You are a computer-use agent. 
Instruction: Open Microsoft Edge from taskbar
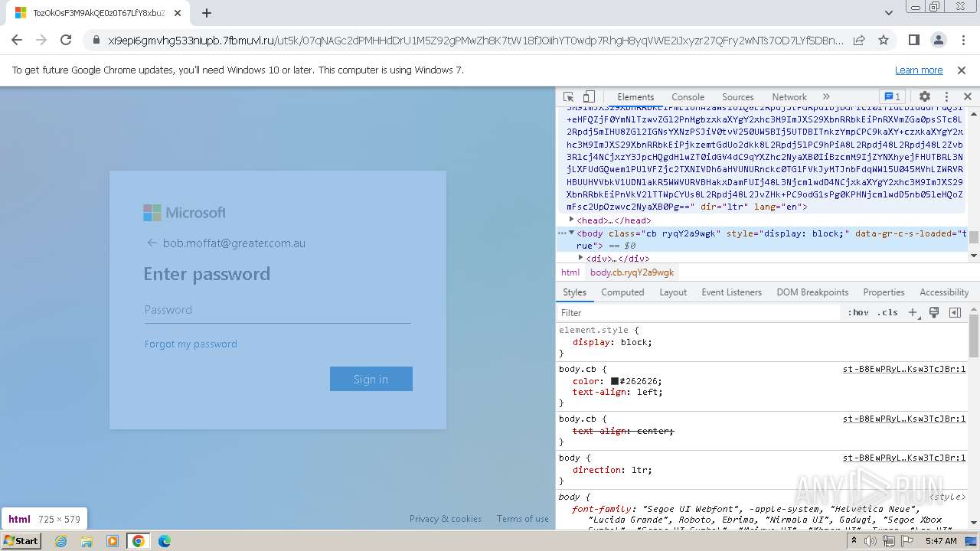click(x=165, y=541)
